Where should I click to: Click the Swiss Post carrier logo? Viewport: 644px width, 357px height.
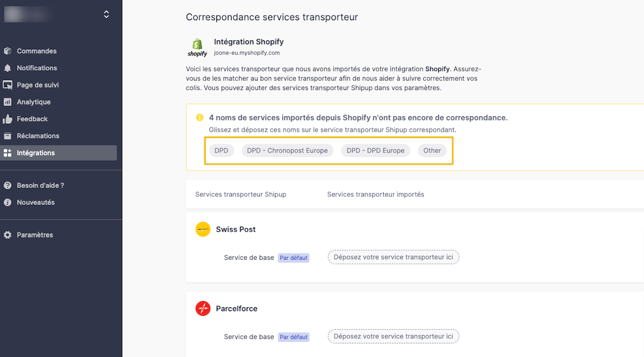point(203,230)
